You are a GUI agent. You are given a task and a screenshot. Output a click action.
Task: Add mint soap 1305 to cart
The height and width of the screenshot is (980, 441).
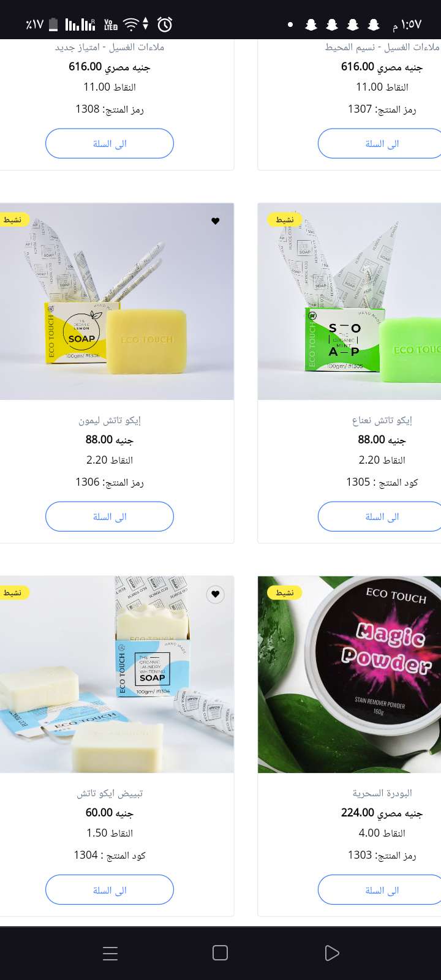pyautogui.click(x=380, y=516)
